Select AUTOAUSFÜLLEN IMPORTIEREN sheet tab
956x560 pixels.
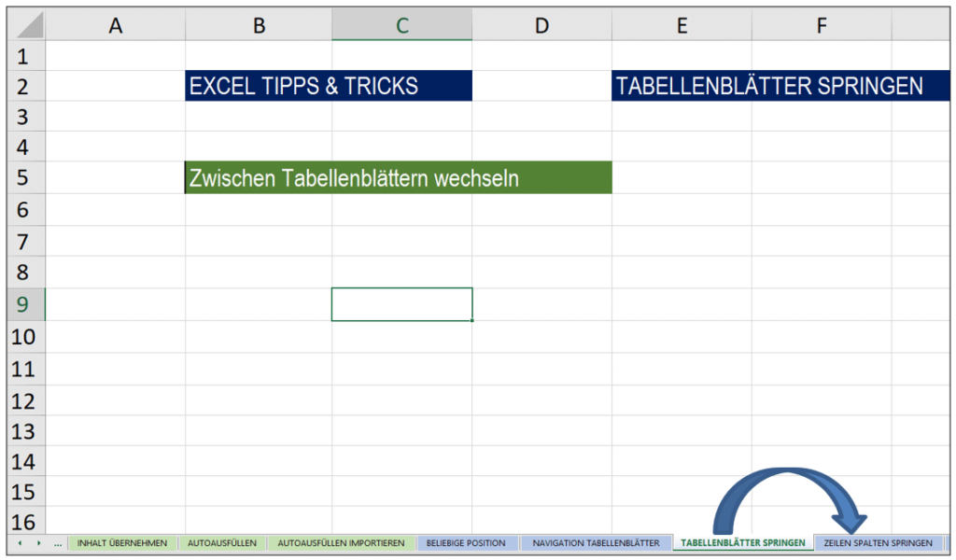(341, 543)
